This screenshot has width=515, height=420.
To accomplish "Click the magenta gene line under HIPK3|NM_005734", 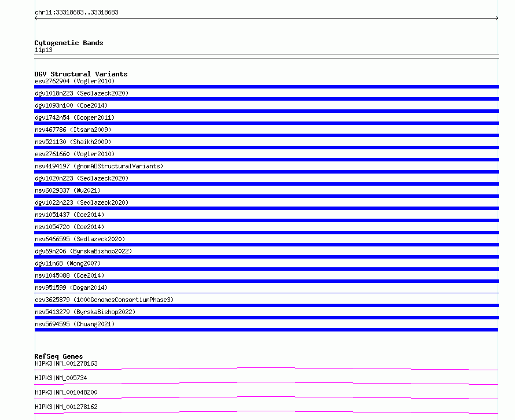I will pos(266,383).
